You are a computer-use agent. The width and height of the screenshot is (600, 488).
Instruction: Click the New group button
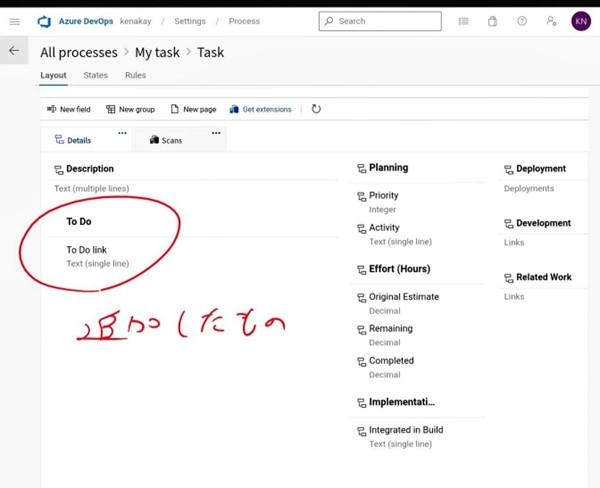click(130, 109)
